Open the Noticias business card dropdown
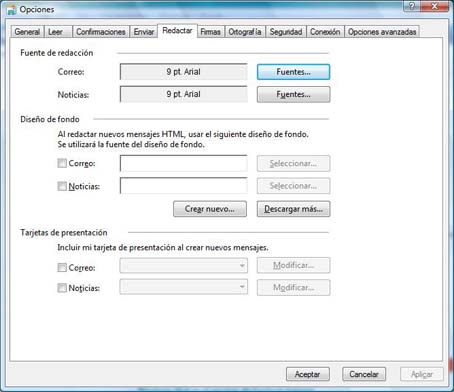This screenshot has height=392, width=454. 184,287
